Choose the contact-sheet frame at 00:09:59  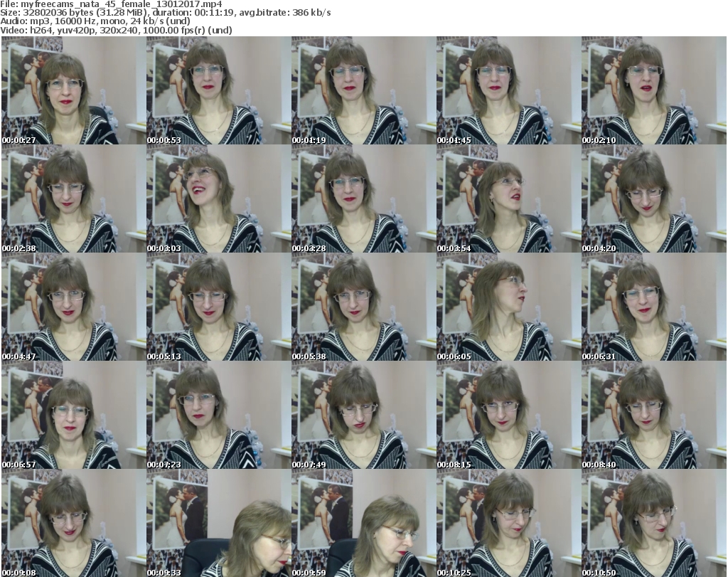pyautogui.click(x=363, y=523)
